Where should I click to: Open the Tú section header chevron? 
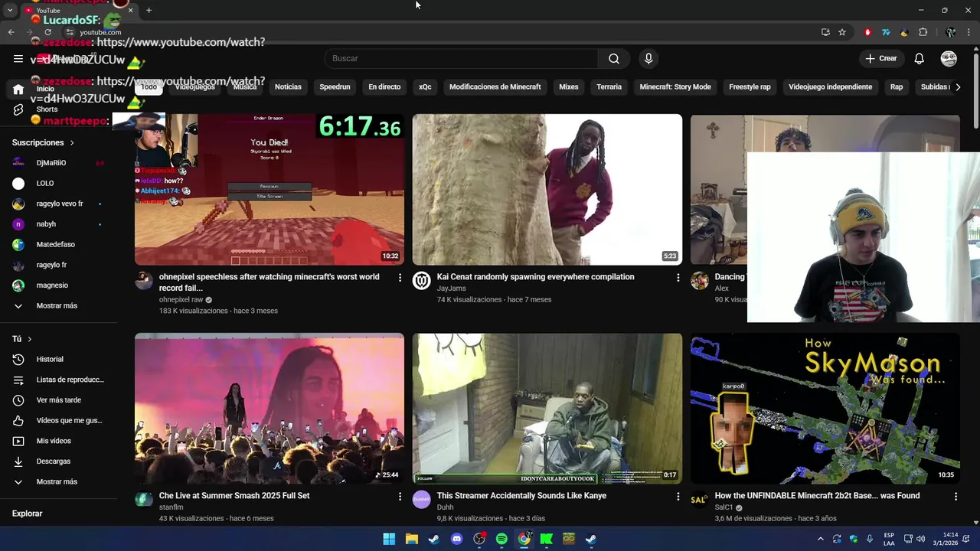click(x=30, y=339)
